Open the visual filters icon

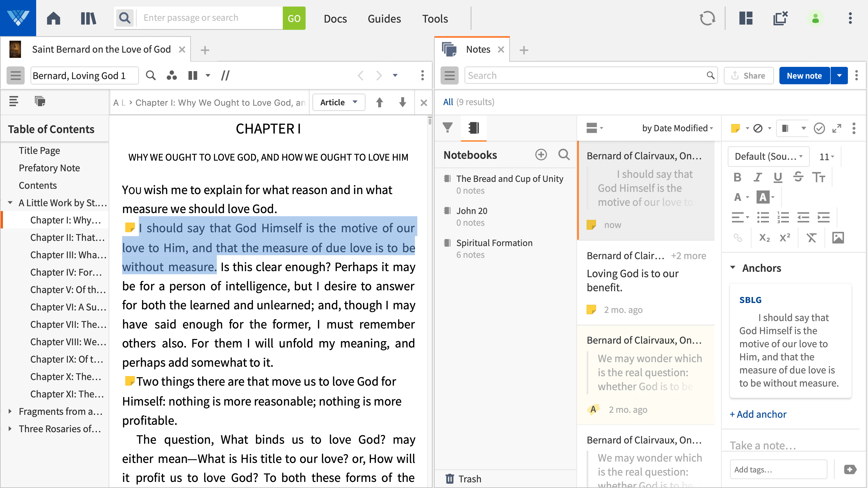point(172,75)
